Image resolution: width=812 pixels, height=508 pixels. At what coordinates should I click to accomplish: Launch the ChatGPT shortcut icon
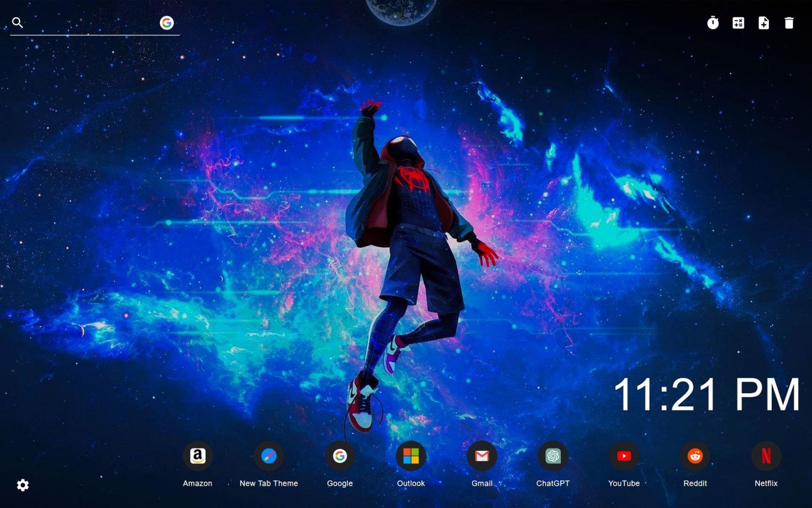[553, 456]
